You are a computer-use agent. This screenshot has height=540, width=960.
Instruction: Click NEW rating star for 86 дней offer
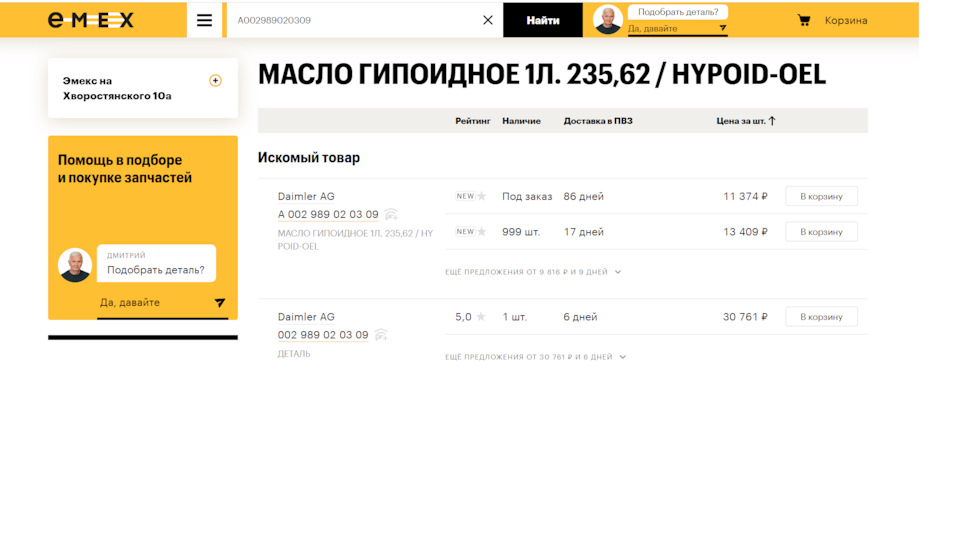(481, 196)
